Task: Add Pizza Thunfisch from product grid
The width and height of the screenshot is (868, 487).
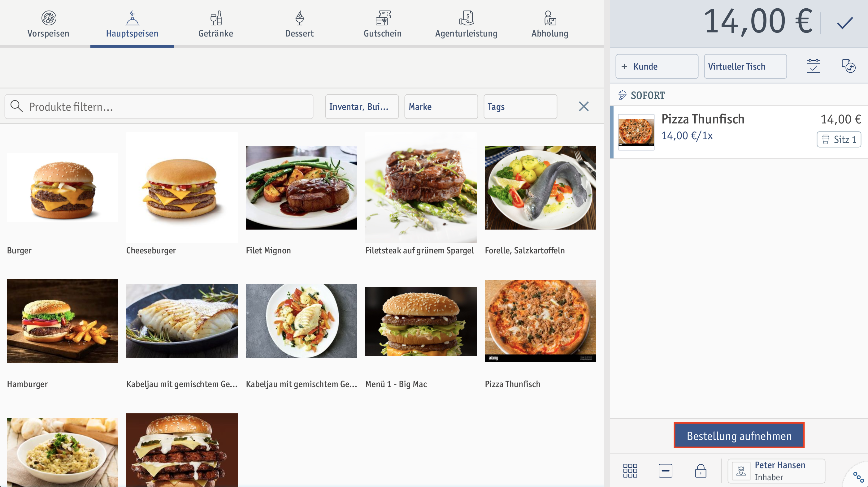Action: (540, 321)
